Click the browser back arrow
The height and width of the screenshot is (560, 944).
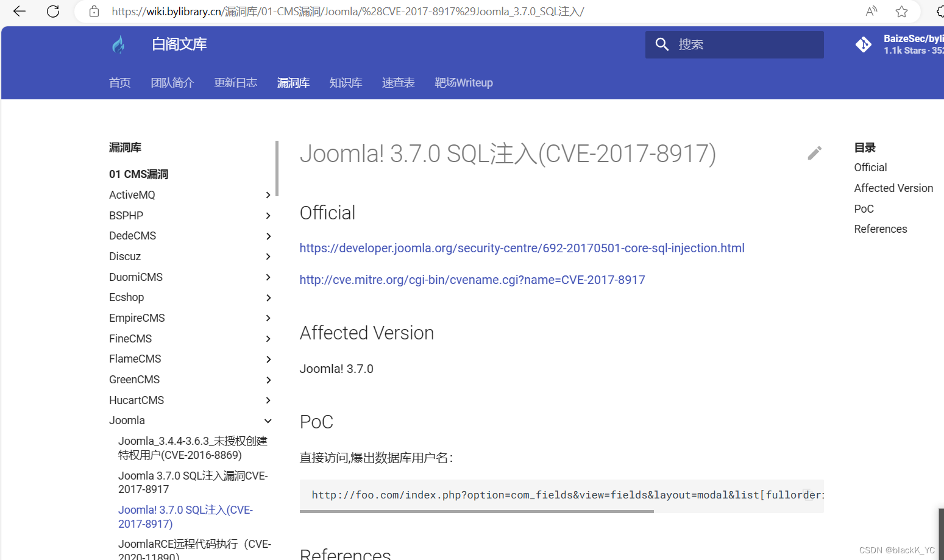coord(19,11)
